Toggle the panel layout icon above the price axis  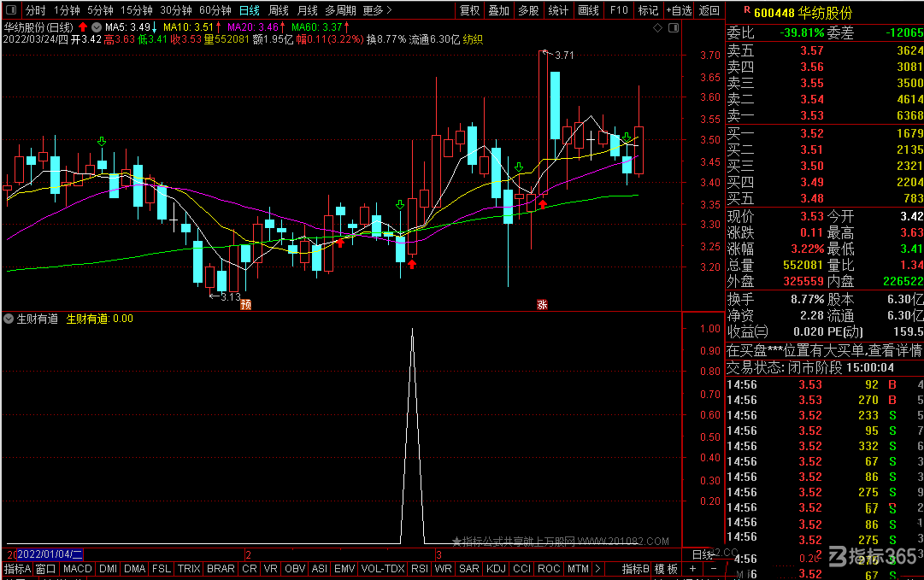[674, 27]
